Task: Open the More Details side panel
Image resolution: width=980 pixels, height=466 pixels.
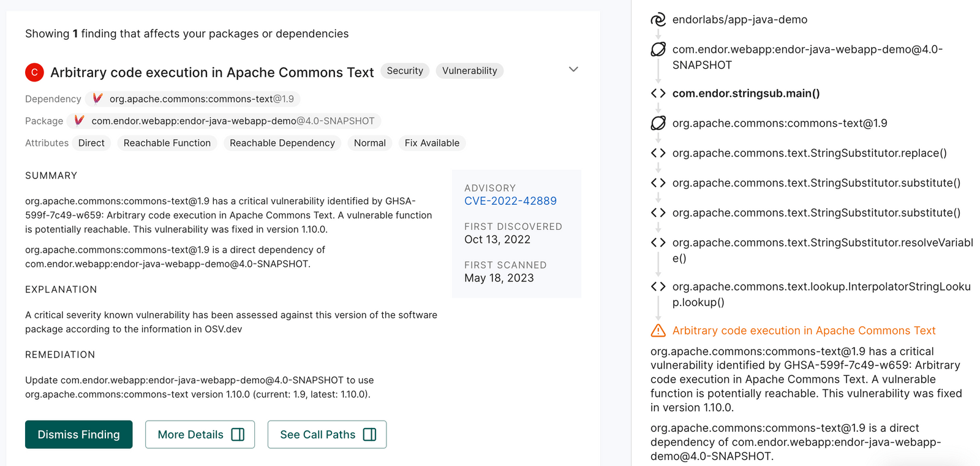Action: tap(200, 435)
